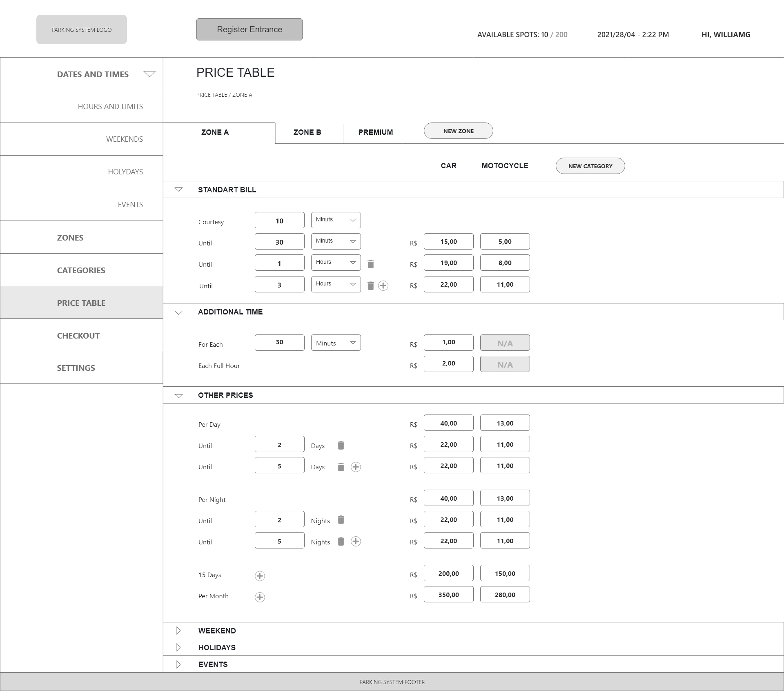
Task: Click the Each Full Hour price 2,00
Action: click(x=449, y=364)
